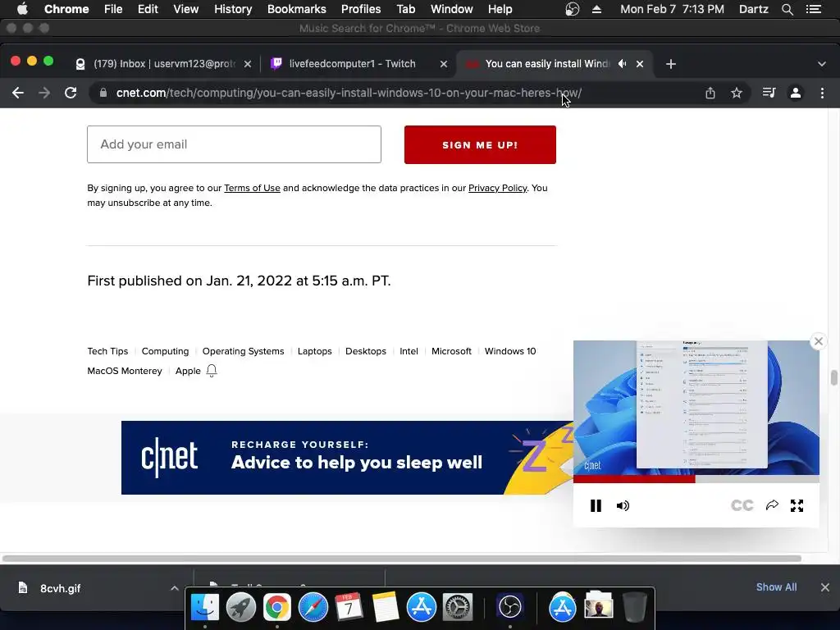The height and width of the screenshot is (630, 840).
Task: Open the OBS menu bar icon
Action: point(572,9)
